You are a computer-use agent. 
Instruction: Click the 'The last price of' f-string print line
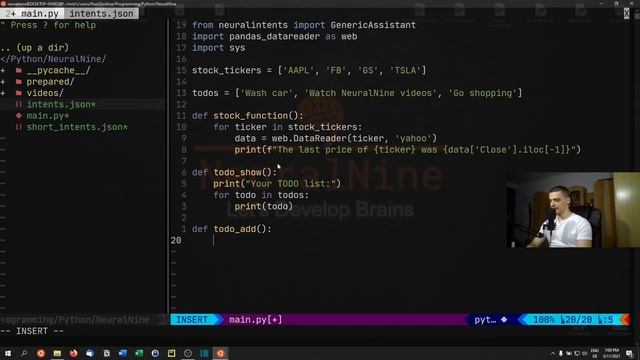click(x=407, y=150)
